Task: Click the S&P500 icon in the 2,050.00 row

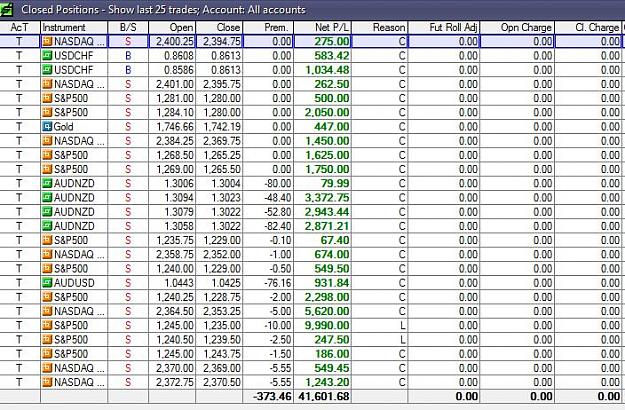Action: [x=47, y=112]
